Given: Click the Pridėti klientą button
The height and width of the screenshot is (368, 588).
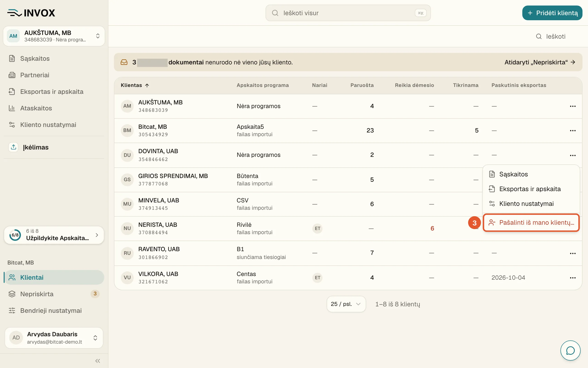Looking at the screenshot, I should [552, 13].
